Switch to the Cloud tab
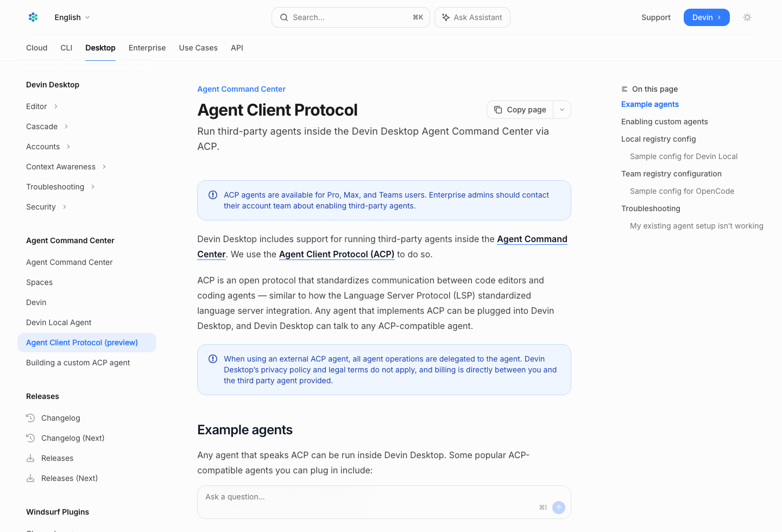 37,48
